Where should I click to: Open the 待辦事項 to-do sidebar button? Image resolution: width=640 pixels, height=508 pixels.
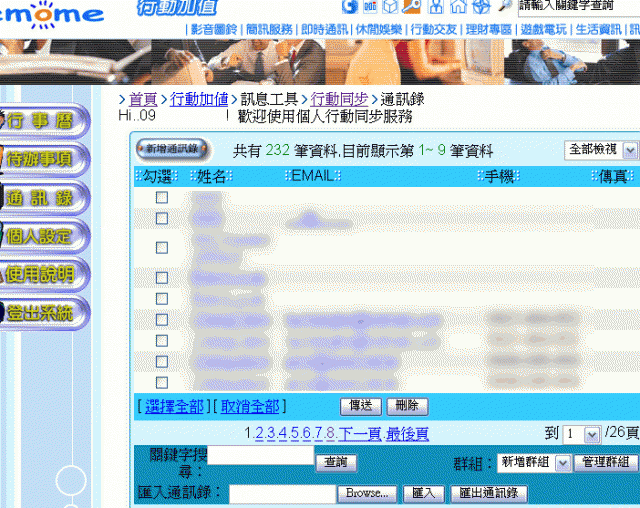point(44,159)
